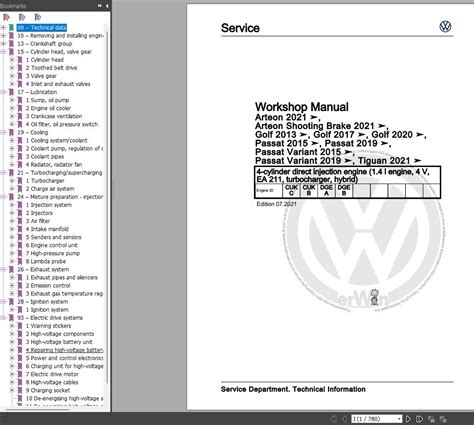474x425 pixels.
Task: Click the middle bookmark toolbar icon
Action: point(22,17)
